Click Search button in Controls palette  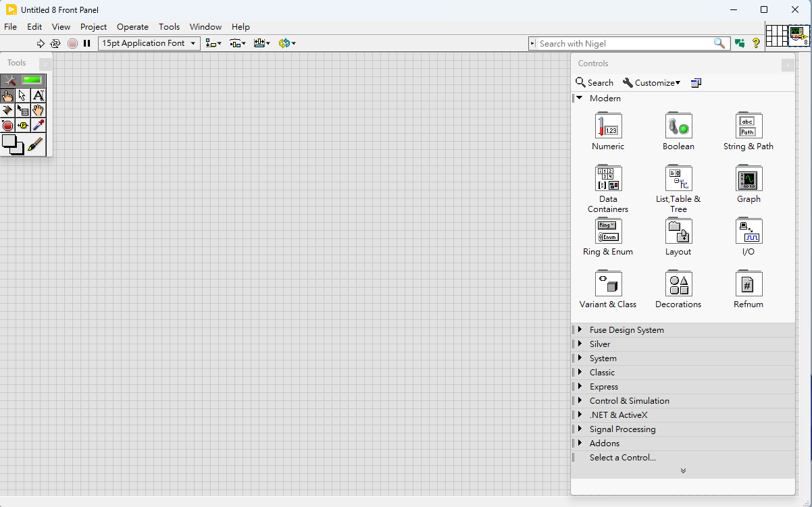click(594, 82)
